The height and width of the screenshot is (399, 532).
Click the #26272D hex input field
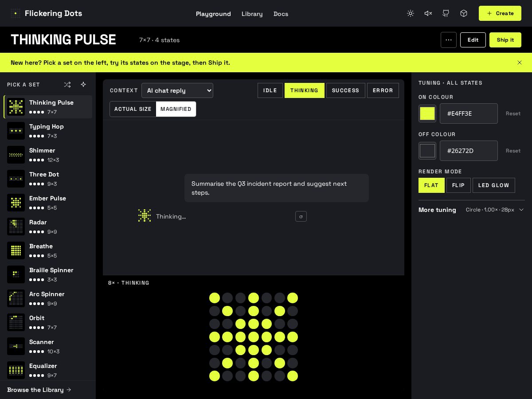coord(469,151)
